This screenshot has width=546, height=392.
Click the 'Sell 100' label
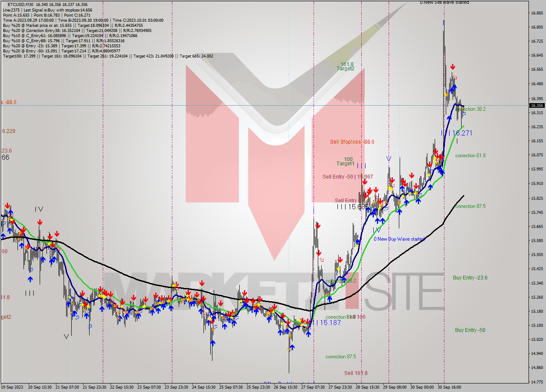tap(356, 317)
